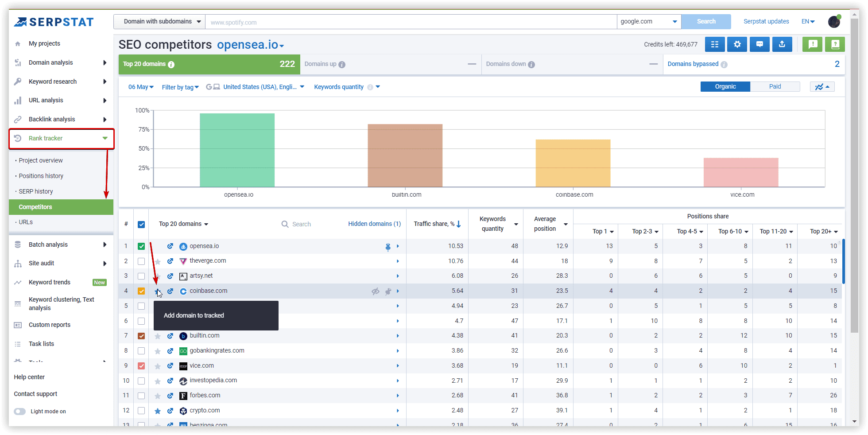
Task: Open Top 20 domains table column dropdown
Action: (x=183, y=224)
